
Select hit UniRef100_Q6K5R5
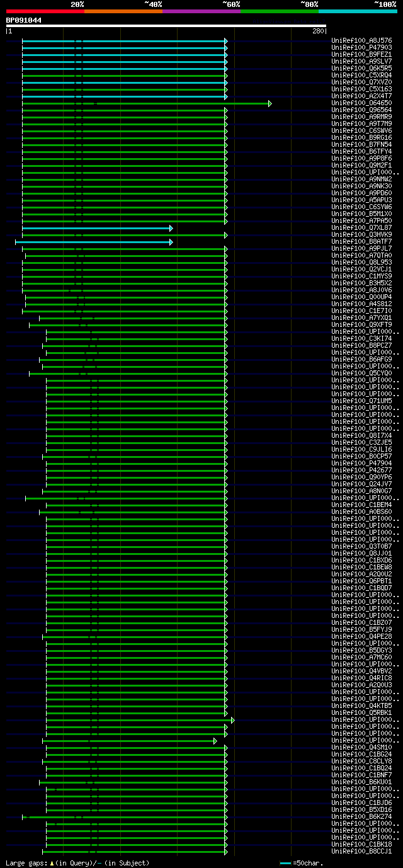tap(361, 69)
